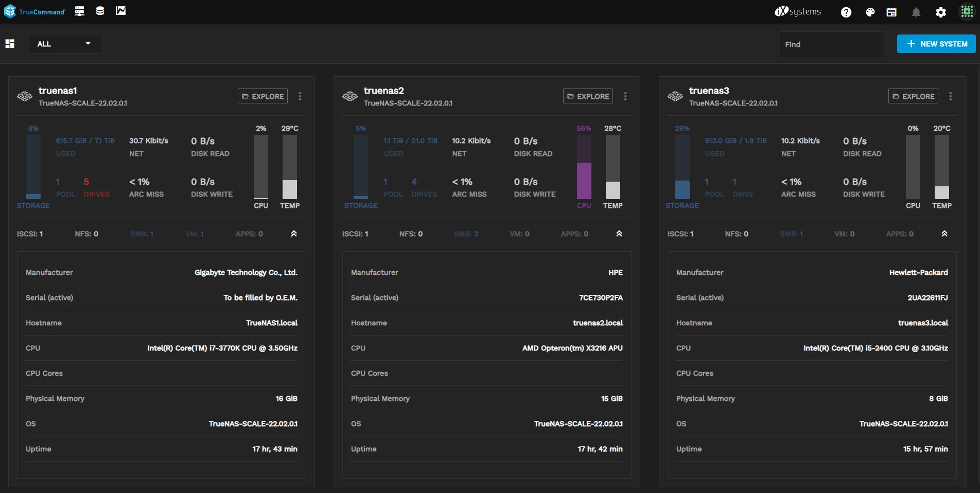Click hostname truenas3.local
This screenshot has width=980, height=493.
[x=923, y=323]
